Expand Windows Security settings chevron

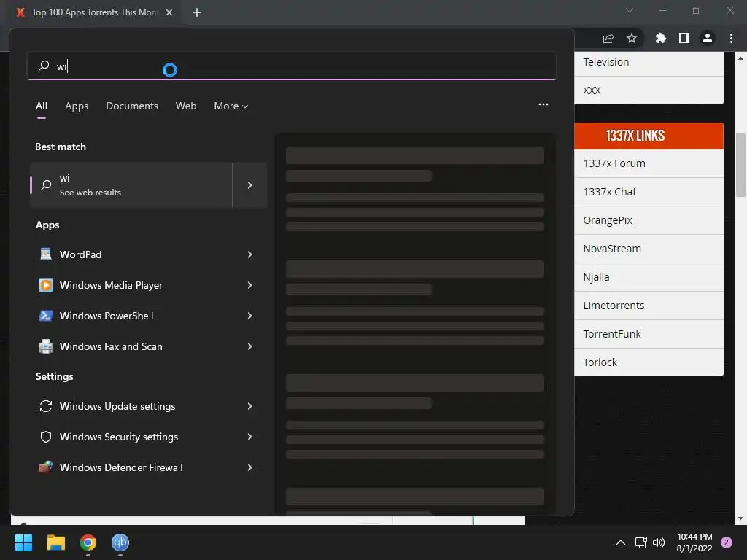point(249,437)
